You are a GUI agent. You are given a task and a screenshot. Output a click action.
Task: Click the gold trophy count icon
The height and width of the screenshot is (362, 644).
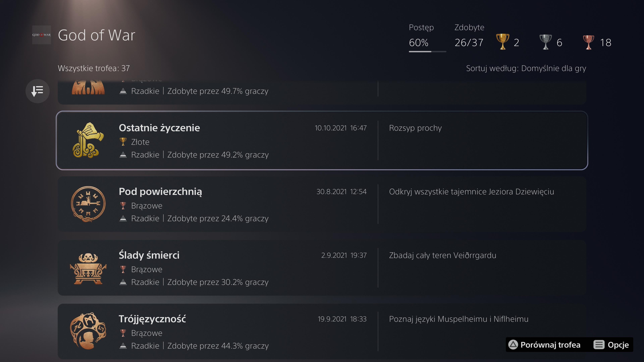click(x=502, y=42)
